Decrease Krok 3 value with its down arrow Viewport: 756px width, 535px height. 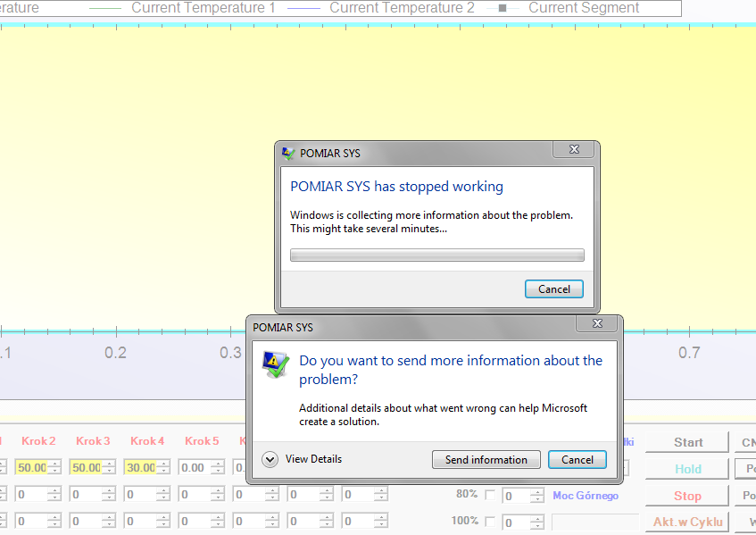pyautogui.click(x=110, y=472)
